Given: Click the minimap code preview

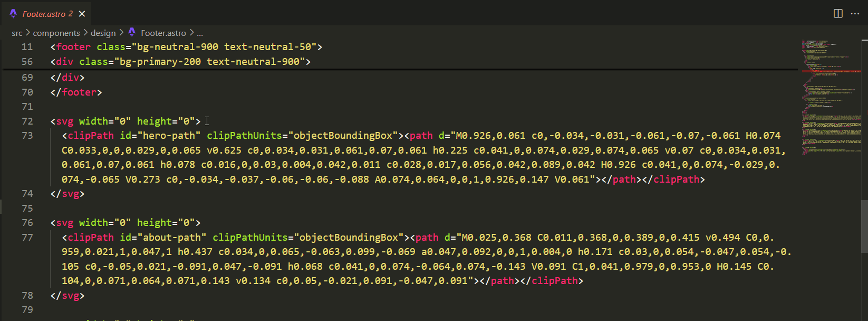Looking at the screenshot, I should (831, 95).
